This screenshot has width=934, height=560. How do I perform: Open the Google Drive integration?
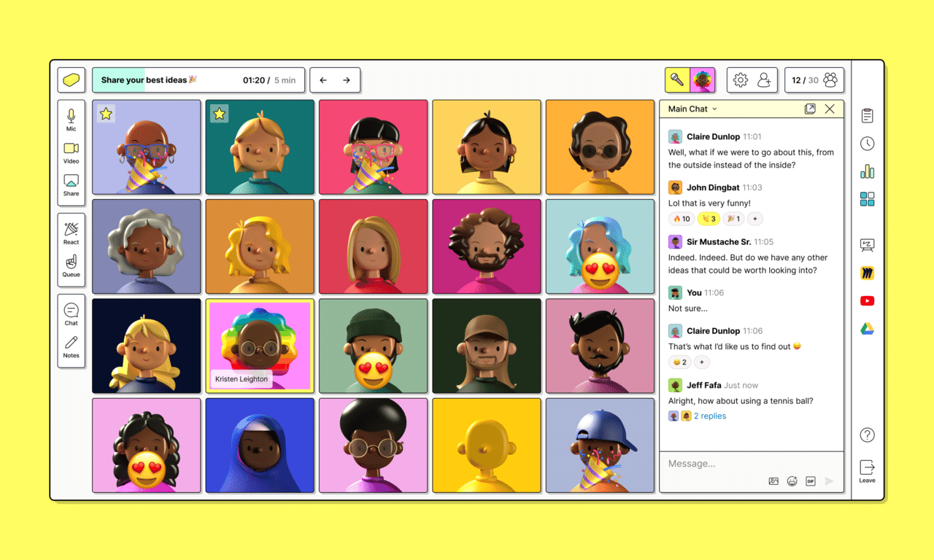coord(867,329)
